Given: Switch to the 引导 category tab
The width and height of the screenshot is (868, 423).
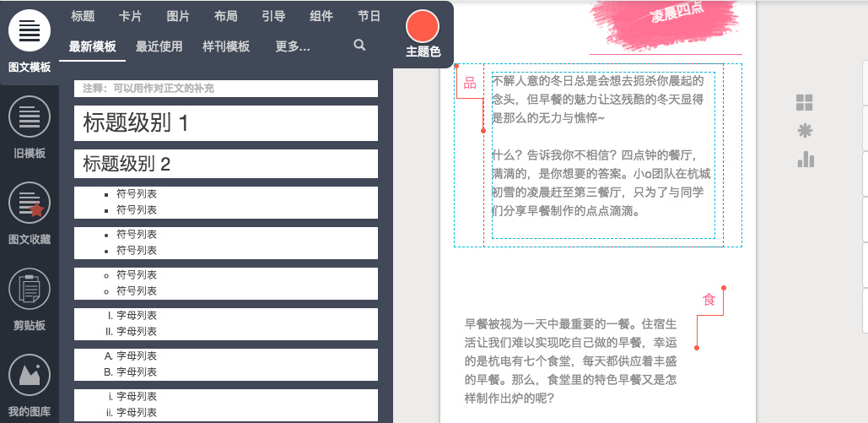Looking at the screenshot, I should click(x=273, y=17).
